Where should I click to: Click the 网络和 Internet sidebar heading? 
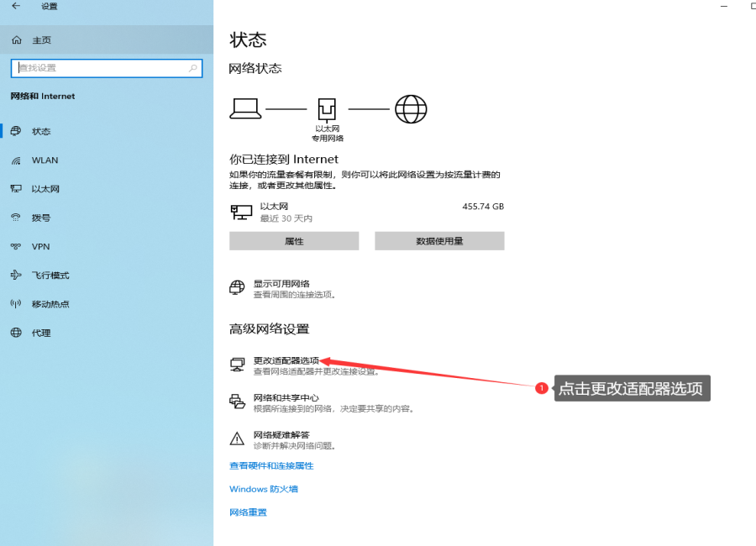(x=43, y=96)
